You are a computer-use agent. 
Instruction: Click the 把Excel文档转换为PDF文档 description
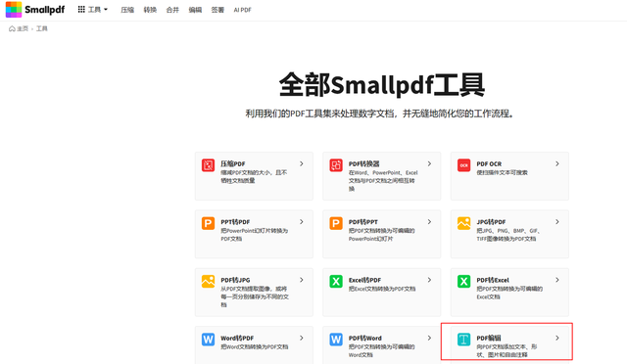[382, 289]
